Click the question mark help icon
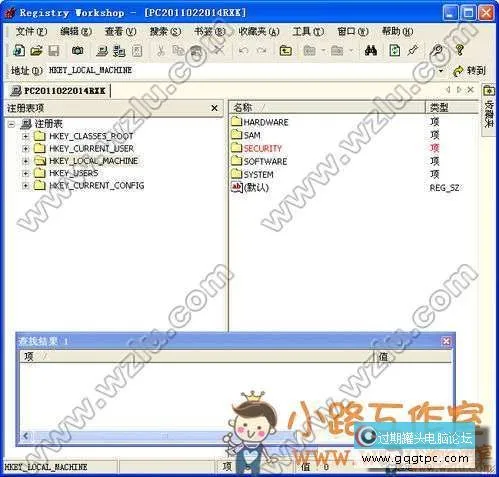Image resolution: width=499 pixels, height=477 pixels. coord(460,50)
